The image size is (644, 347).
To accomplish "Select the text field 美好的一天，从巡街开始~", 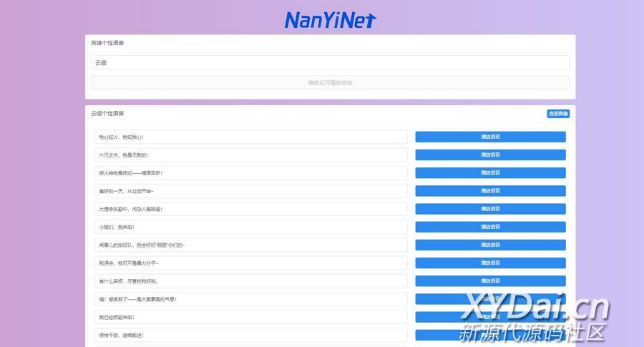I will (250, 191).
